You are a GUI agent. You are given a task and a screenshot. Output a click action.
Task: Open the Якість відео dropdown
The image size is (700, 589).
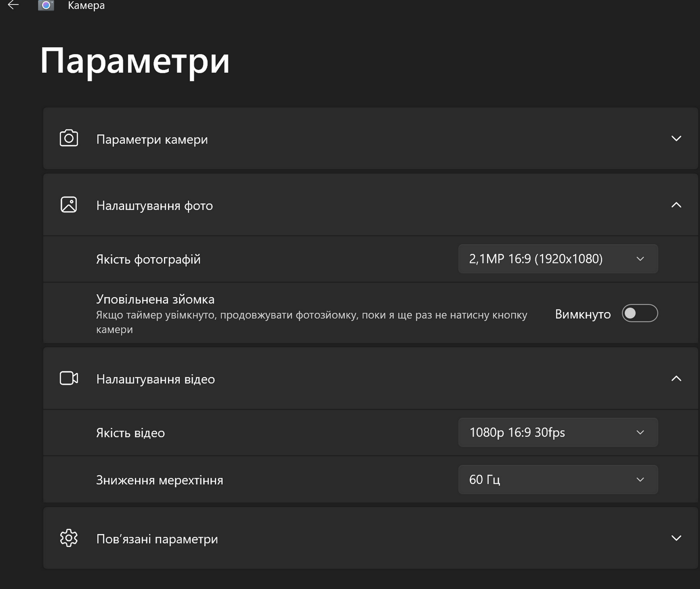558,432
